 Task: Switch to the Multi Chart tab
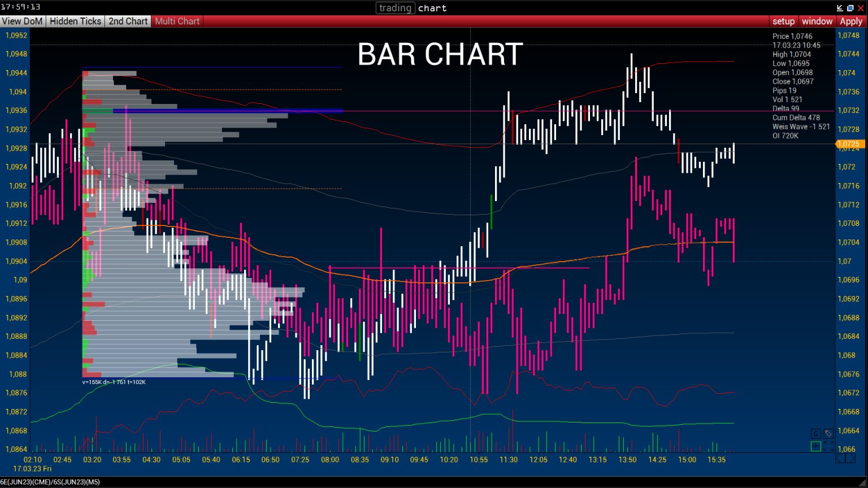coord(177,21)
